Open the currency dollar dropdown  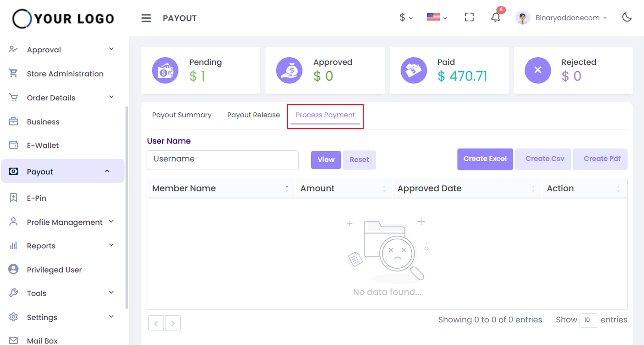(x=406, y=18)
